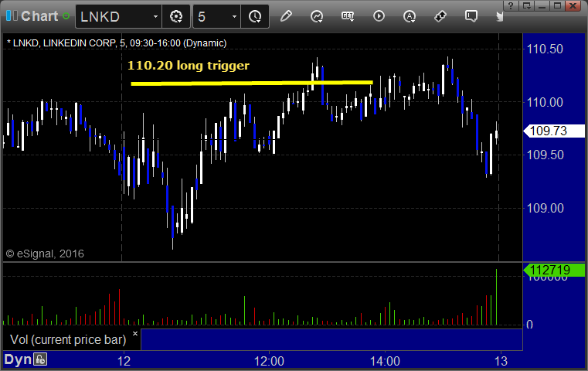This screenshot has height=371, width=588.
Task: Open the LNKD symbol dropdown arrow
Action: [x=155, y=16]
